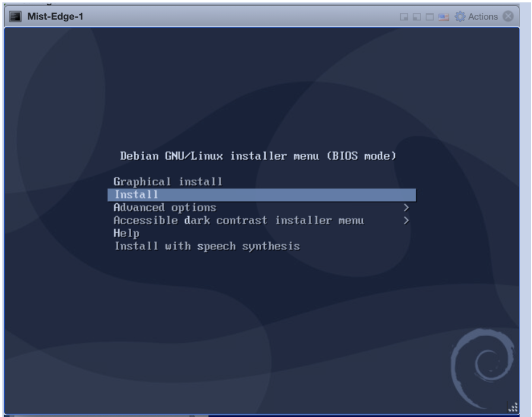Click the console terminal icon beside Mist-Edge-1

[15, 16]
